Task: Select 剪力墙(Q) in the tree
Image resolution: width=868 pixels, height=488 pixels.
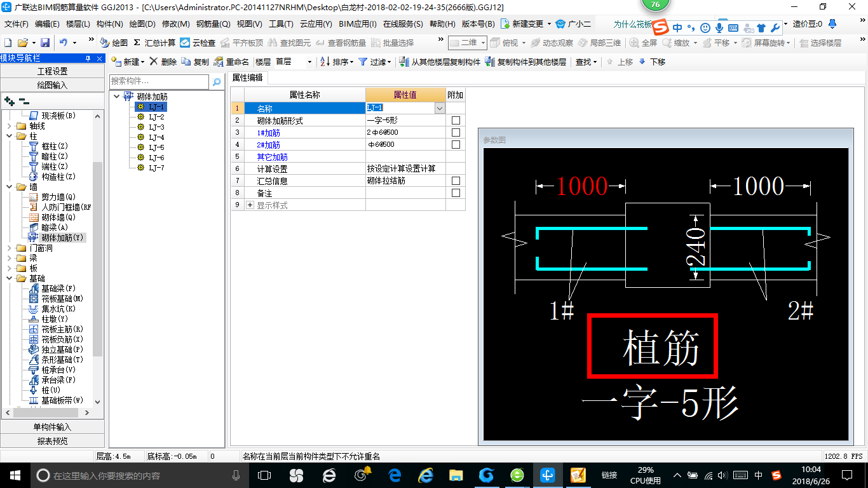Action: 57,197
